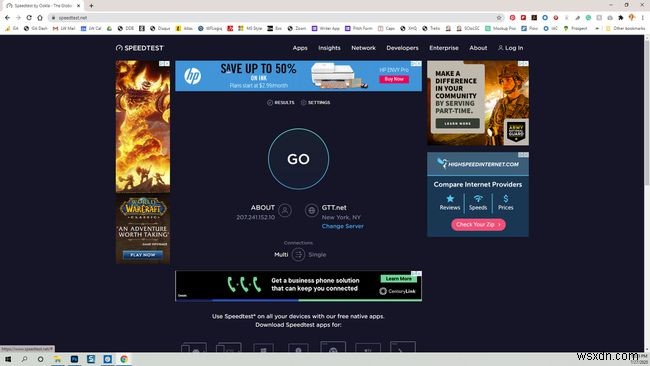The width and height of the screenshot is (650, 366).
Task: Open the Apps menu item
Action: click(300, 48)
